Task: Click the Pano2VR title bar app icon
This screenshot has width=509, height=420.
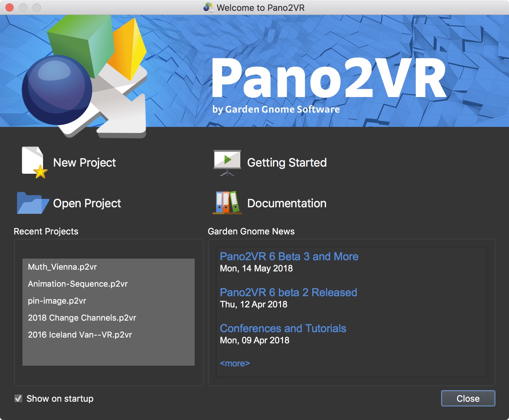Action: coord(208,7)
